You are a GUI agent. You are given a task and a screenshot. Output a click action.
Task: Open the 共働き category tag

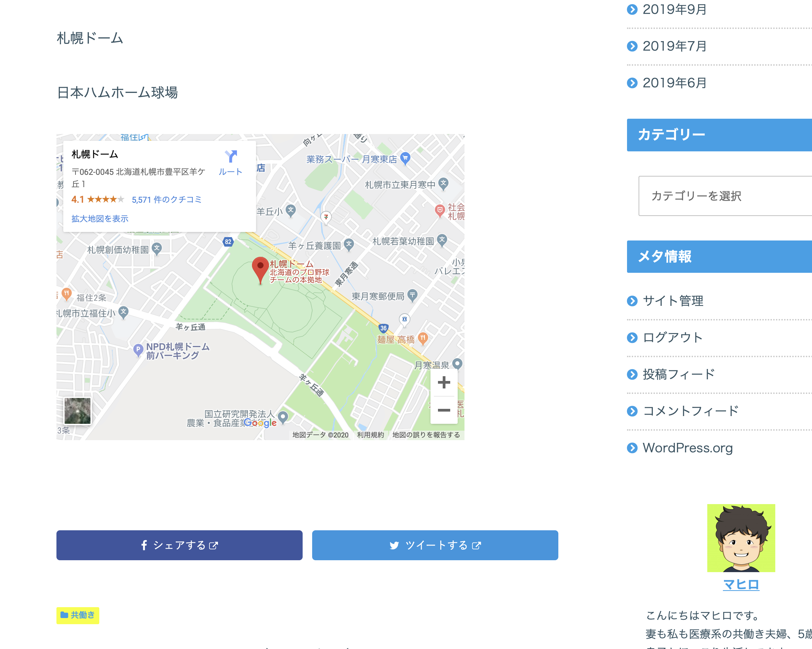(x=78, y=615)
